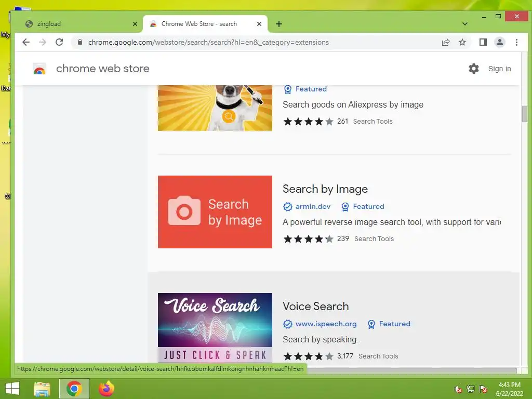The height and width of the screenshot is (399, 532).
Task: Close the zingload tab
Action: (x=135, y=24)
